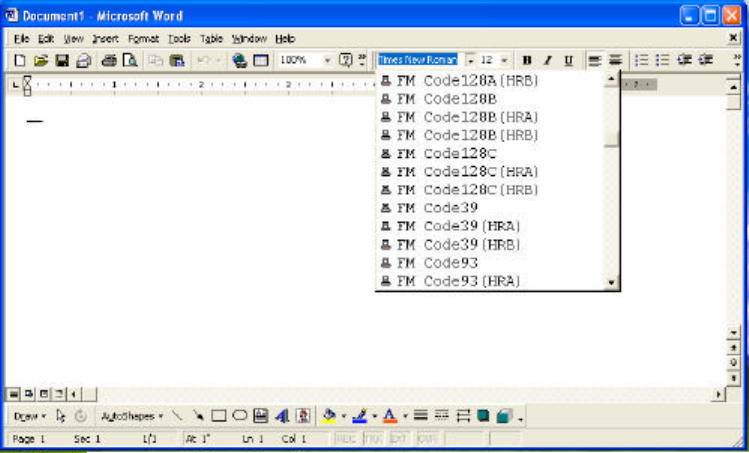Toggle Italic formatting
The width and height of the screenshot is (749, 453).
click(548, 60)
